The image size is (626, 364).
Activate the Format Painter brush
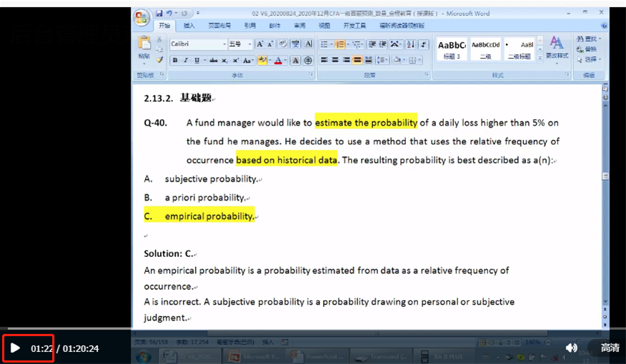[x=159, y=60]
